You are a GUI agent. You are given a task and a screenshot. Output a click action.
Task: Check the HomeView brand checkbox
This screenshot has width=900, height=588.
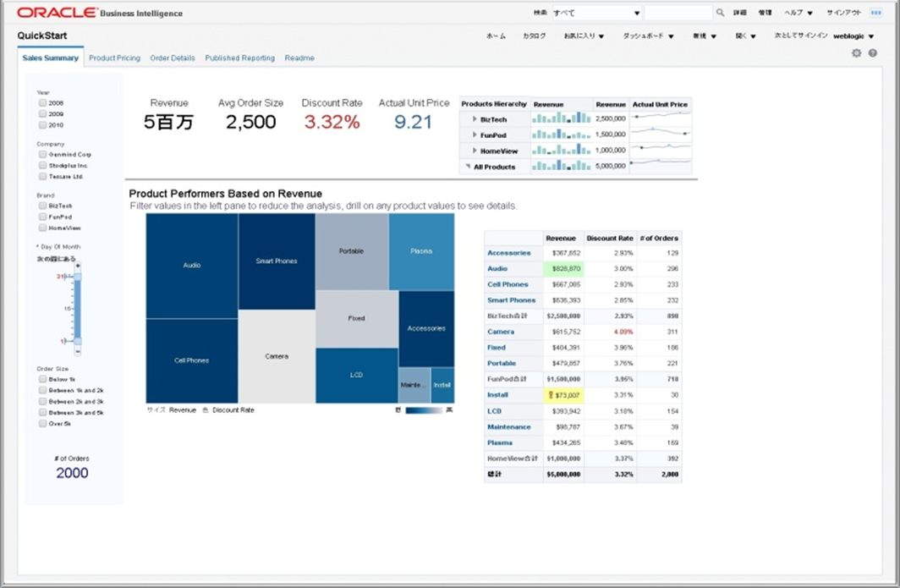point(42,228)
